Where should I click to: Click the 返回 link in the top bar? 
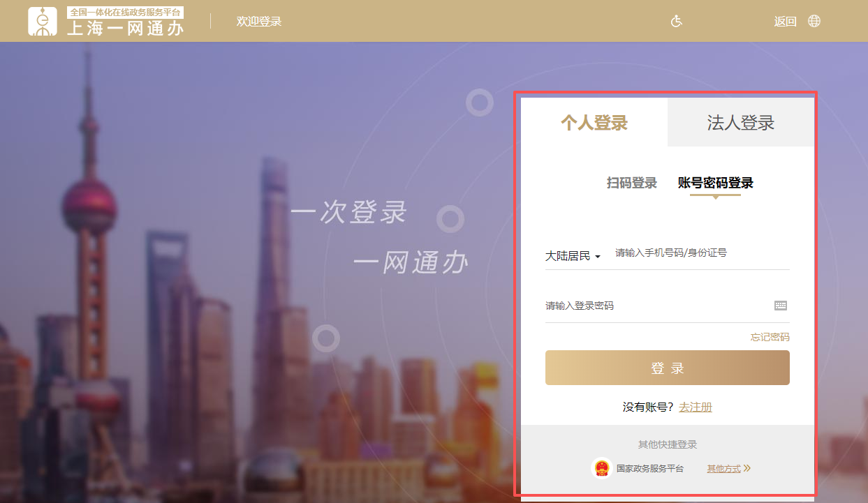coord(785,21)
